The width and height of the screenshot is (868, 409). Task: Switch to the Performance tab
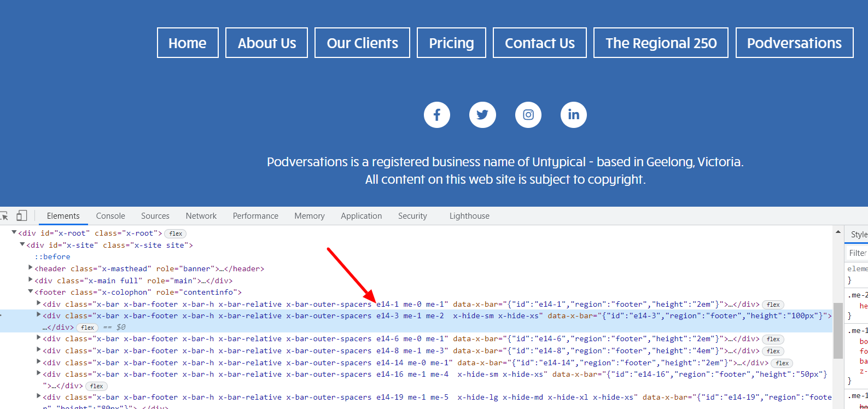255,216
